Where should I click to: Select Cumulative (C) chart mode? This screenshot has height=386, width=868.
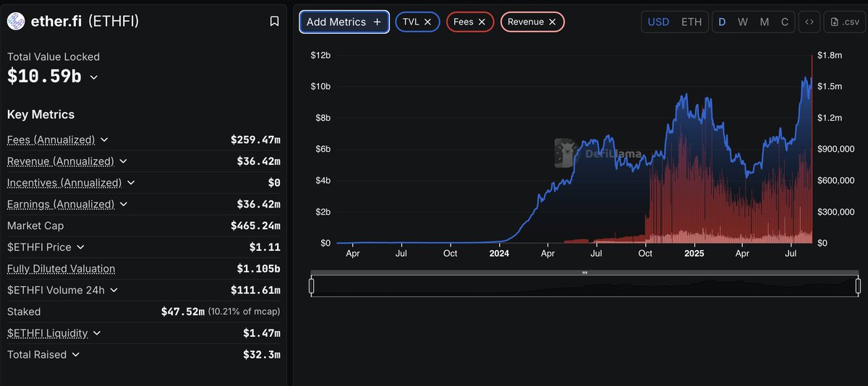pos(785,22)
